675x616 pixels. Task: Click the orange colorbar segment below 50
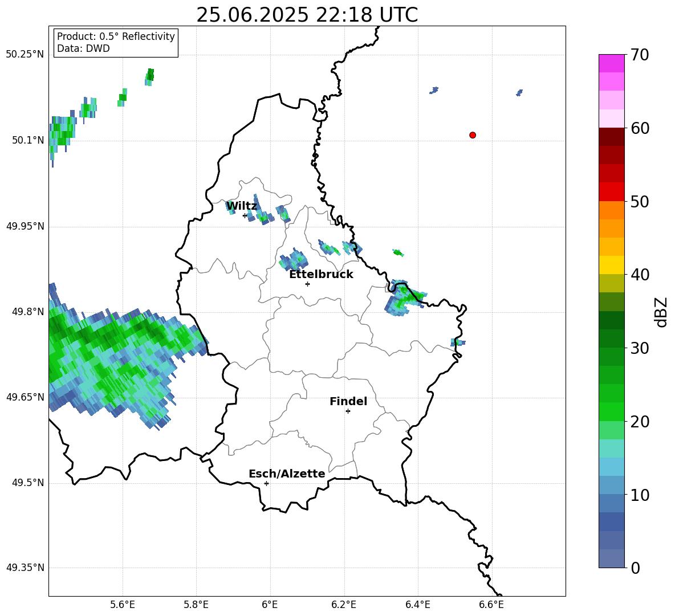pyautogui.click(x=611, y=210)
